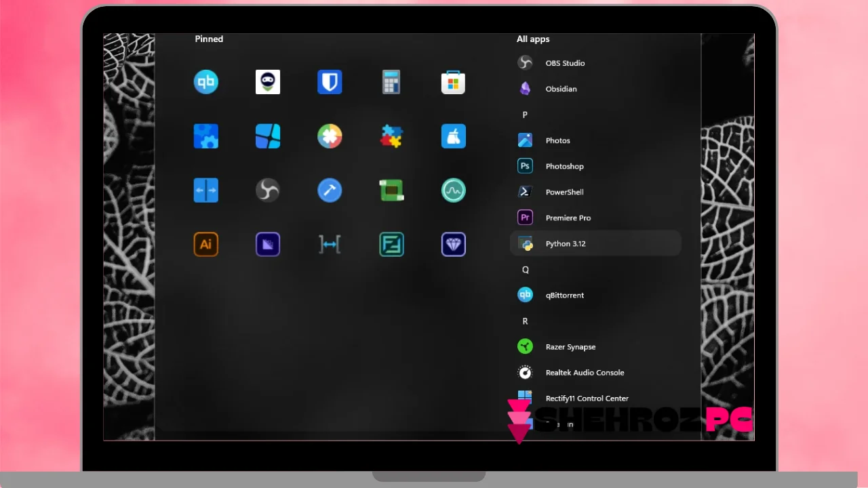Open Rectify11 Control Center entry

tap(595, 398)
